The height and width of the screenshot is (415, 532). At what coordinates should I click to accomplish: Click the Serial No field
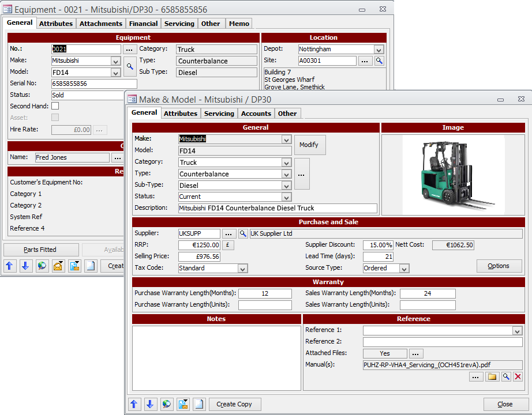pos(94,84)
